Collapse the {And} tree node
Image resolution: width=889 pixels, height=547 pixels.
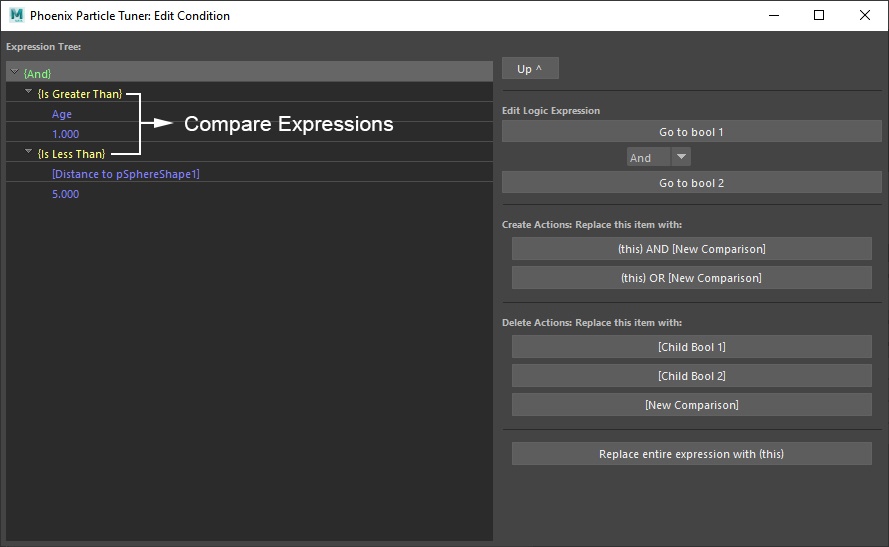[15, 72]
